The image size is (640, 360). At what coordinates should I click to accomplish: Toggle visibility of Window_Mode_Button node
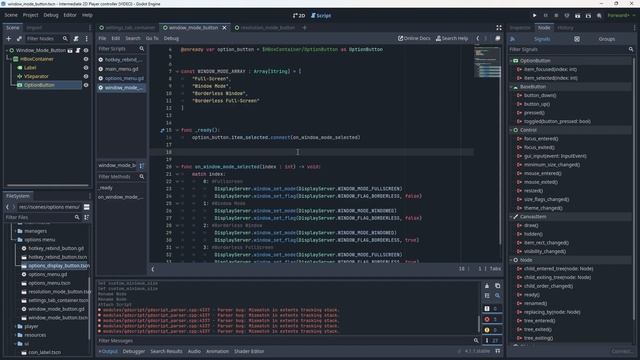pyautogui.click(x=86, y=51)
